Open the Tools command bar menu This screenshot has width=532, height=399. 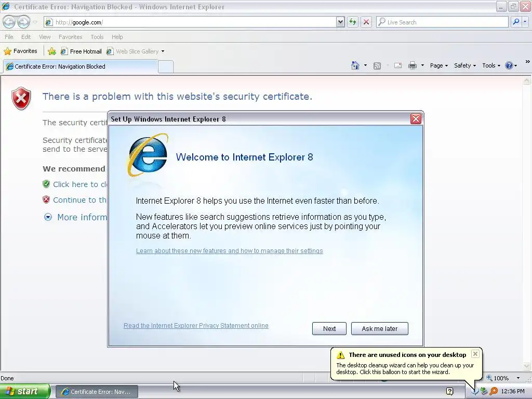pos(491,65)
